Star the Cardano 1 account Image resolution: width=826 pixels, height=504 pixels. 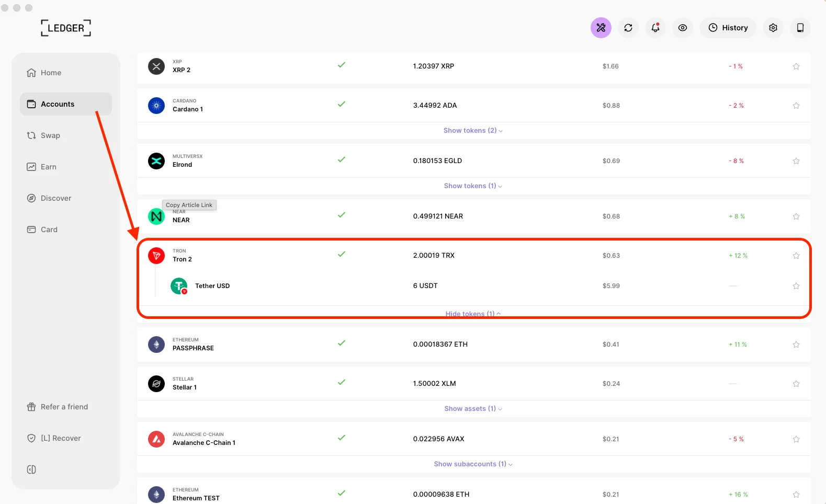point(796,106)
